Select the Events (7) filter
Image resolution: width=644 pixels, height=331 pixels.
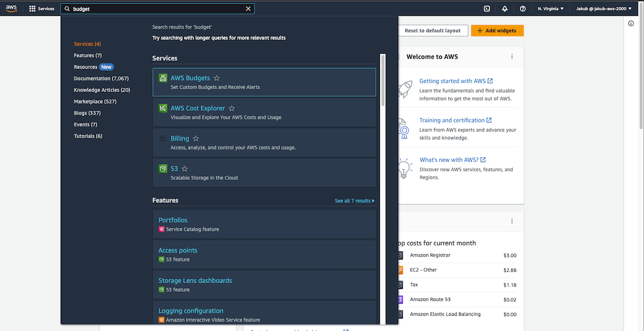pos(85,125)
